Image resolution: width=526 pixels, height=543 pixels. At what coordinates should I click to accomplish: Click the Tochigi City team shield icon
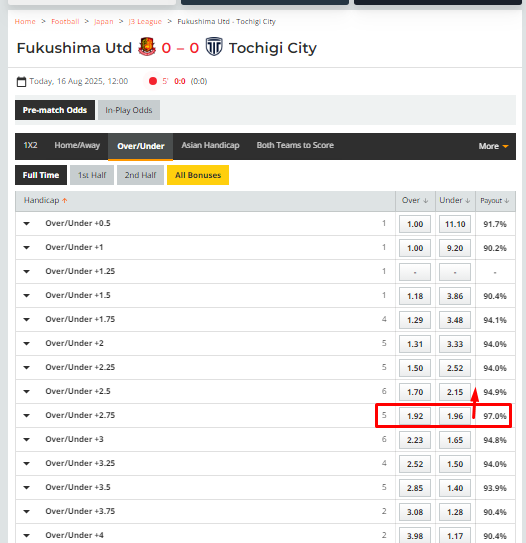click(x=214, y=47)
